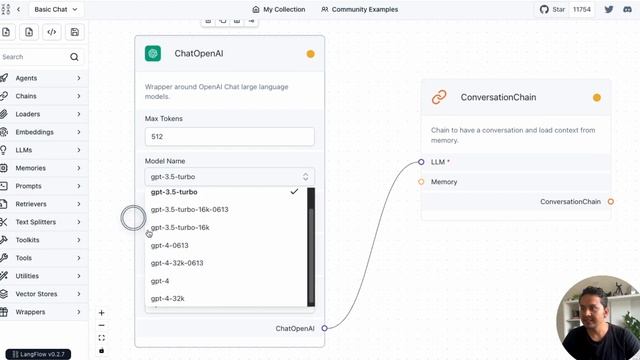Click the Chains link icon in sidebar
Viewport: 640px width, 360px height.
pyautogui.click(x=4, y=96)
